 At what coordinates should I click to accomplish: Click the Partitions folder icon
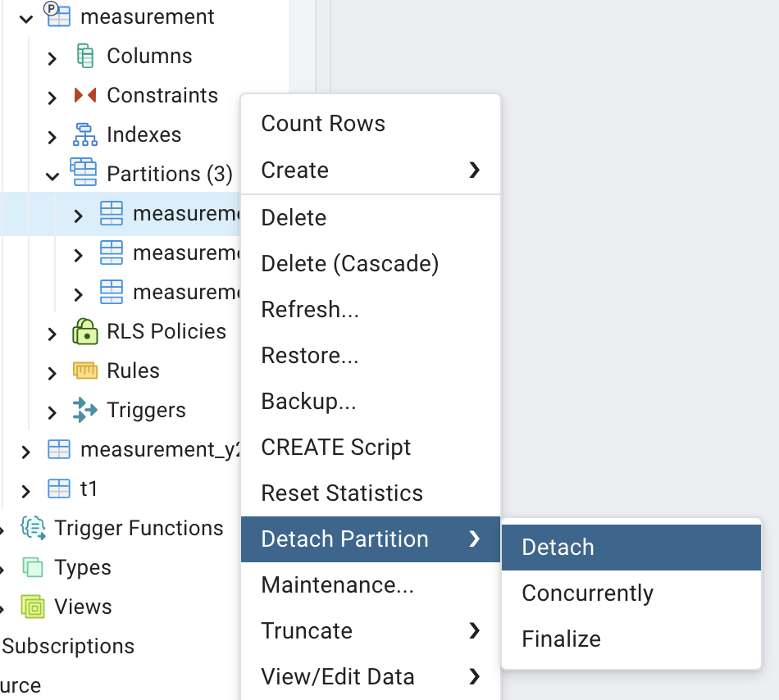click(84, 173)
